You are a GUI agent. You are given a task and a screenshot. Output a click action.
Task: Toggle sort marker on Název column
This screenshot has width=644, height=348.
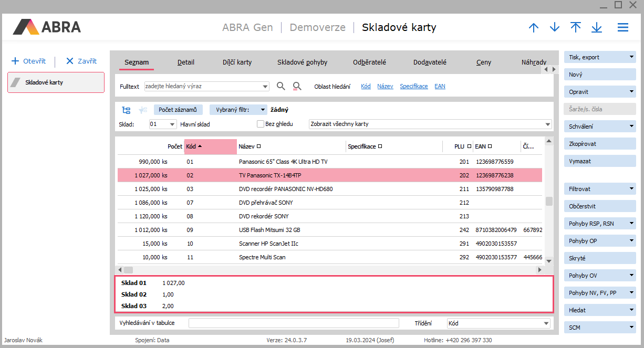point(258,147)
